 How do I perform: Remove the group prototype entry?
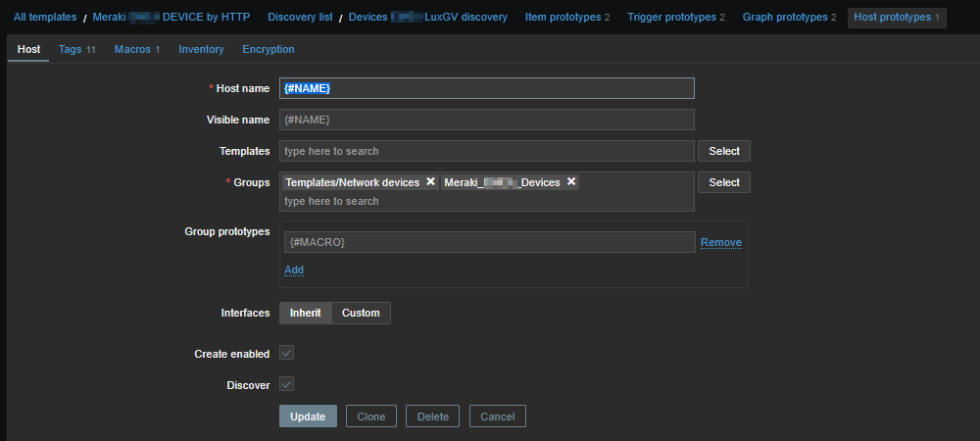720,242
